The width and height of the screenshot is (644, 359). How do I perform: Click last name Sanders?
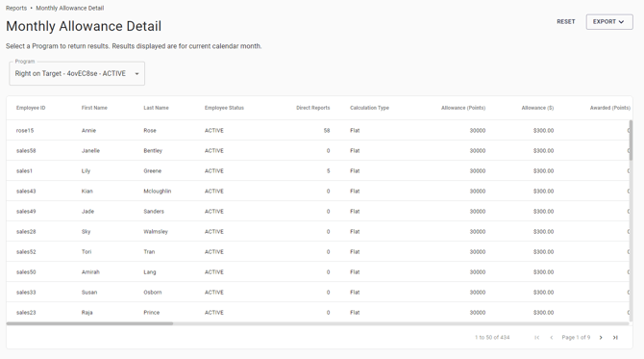[154, 211]
